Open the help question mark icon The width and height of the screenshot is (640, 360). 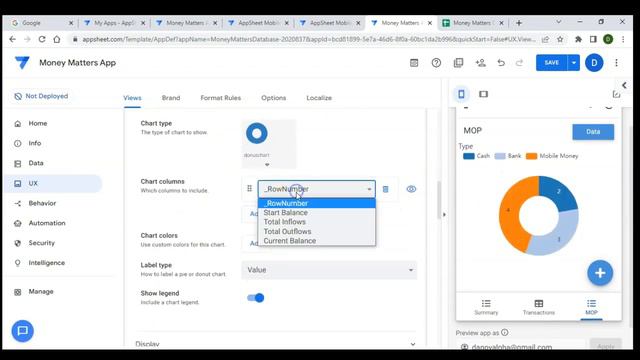click(436, 63)
